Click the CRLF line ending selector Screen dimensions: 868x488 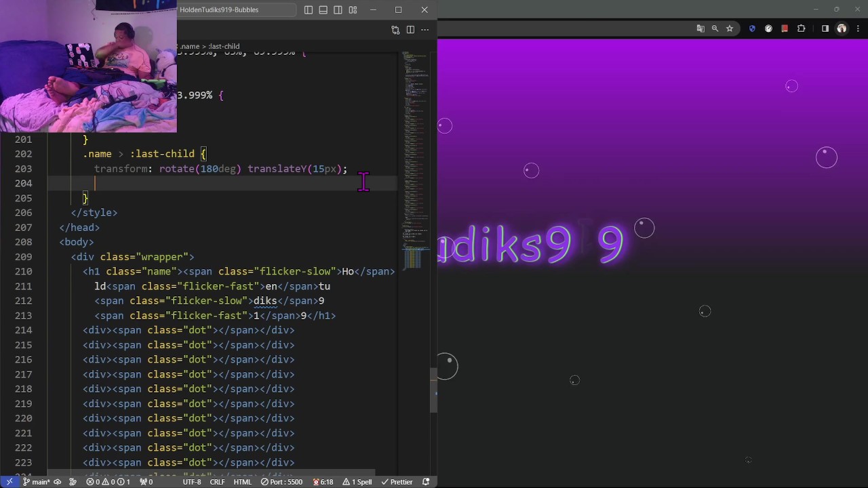(217, 482)
